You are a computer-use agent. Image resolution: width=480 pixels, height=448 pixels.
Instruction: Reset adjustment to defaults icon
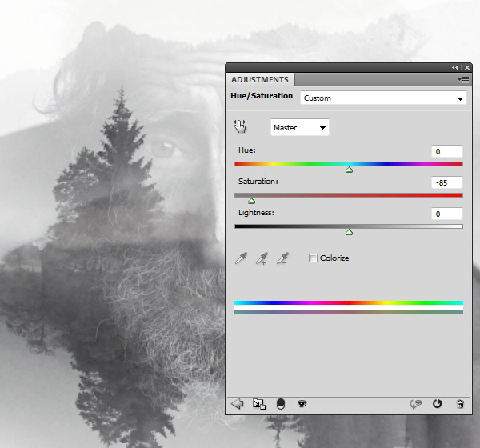coord(437,404)
